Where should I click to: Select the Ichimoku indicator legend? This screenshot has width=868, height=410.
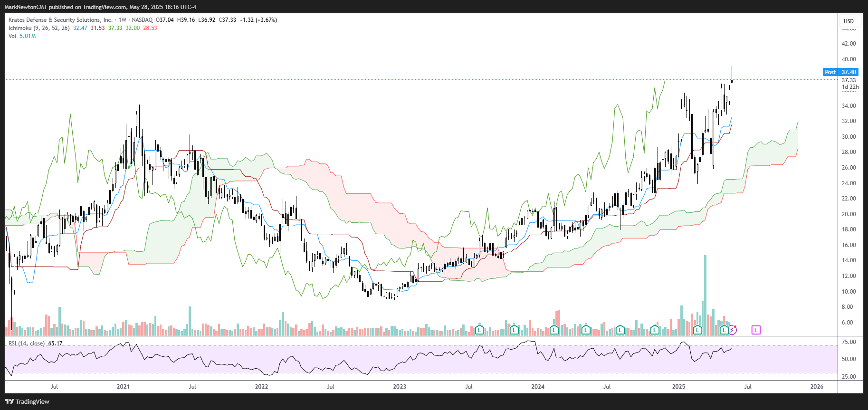click(39, 28)
